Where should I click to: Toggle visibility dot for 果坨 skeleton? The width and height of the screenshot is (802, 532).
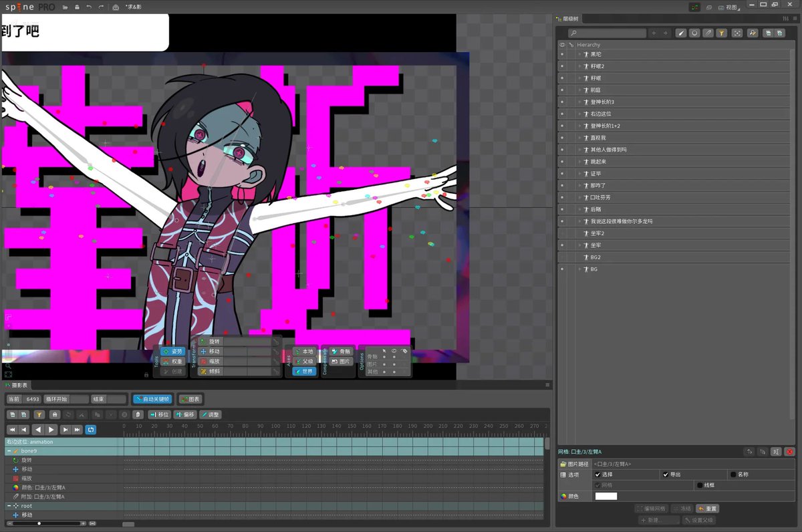point(562,54)
